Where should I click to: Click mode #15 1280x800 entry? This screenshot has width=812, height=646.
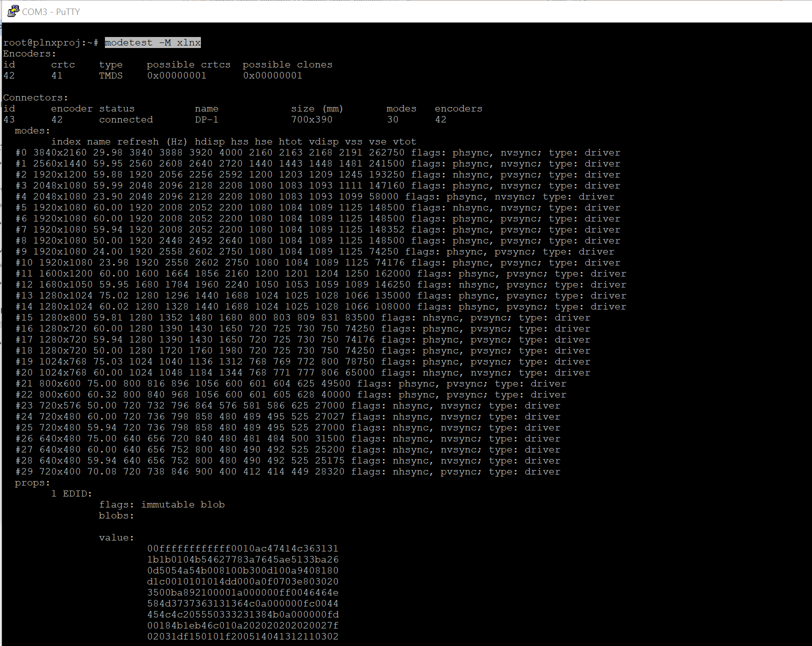(62, 317)
